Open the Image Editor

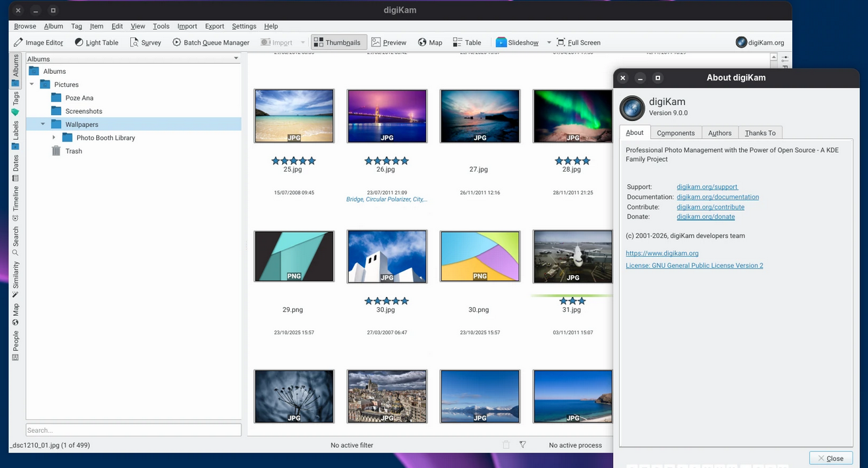click(x=38, y=42)
